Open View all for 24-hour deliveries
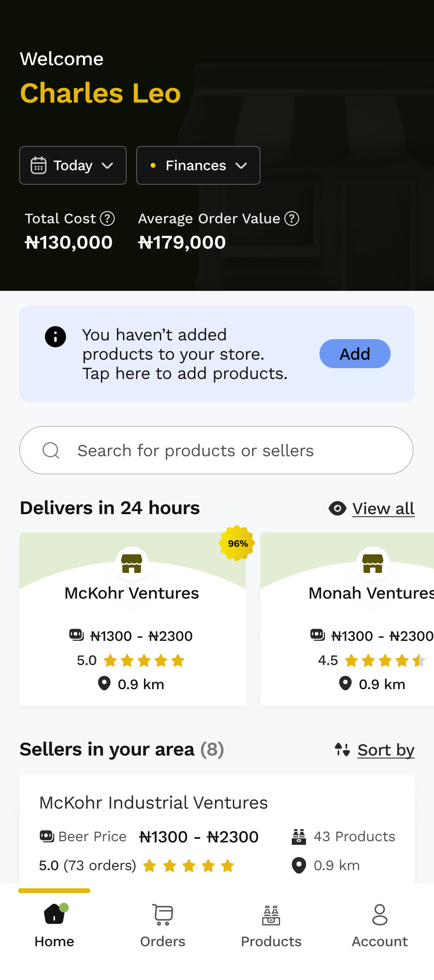This screenshot has height=980, width=434. point(383,509)
